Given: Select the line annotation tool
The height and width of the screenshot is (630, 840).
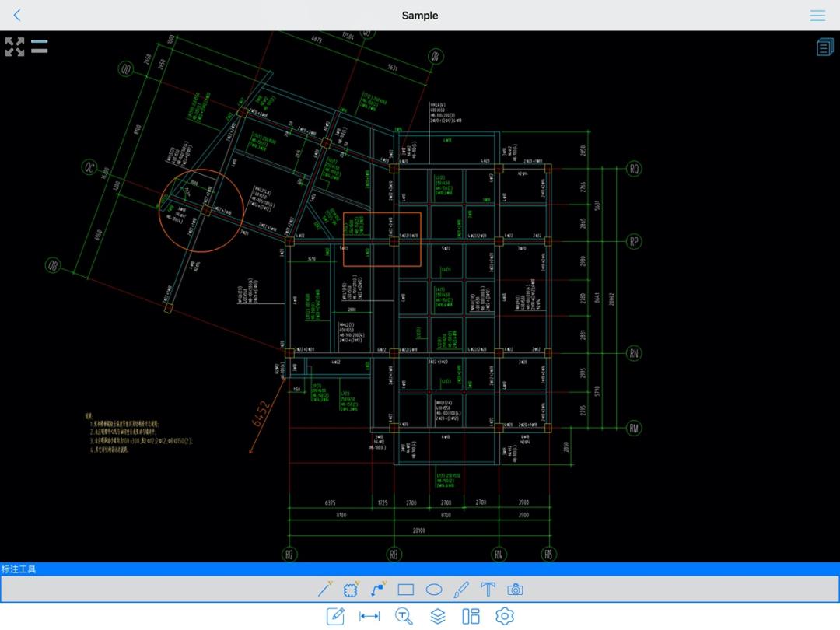Looking at the screenshot, I should coord(324,590).
